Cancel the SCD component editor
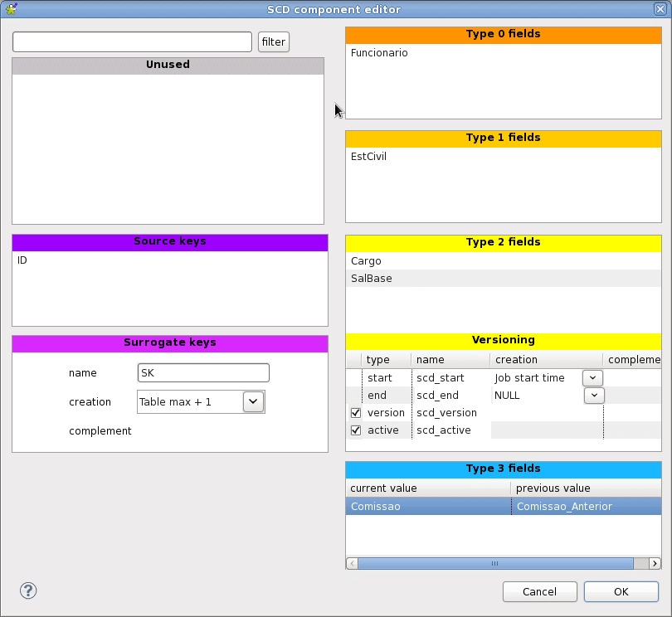 [539, 591]
